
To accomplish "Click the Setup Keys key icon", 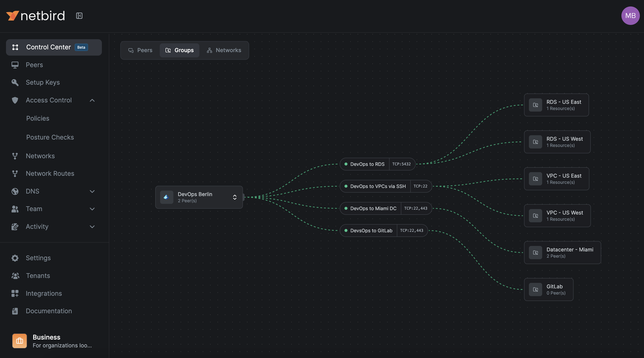I will [x=15, y=82].
